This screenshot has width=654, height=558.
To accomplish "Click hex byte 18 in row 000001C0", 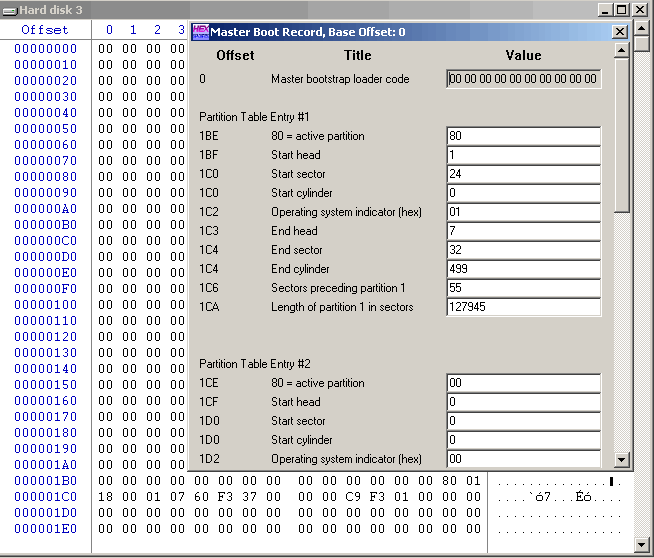I will coord(106,497).
